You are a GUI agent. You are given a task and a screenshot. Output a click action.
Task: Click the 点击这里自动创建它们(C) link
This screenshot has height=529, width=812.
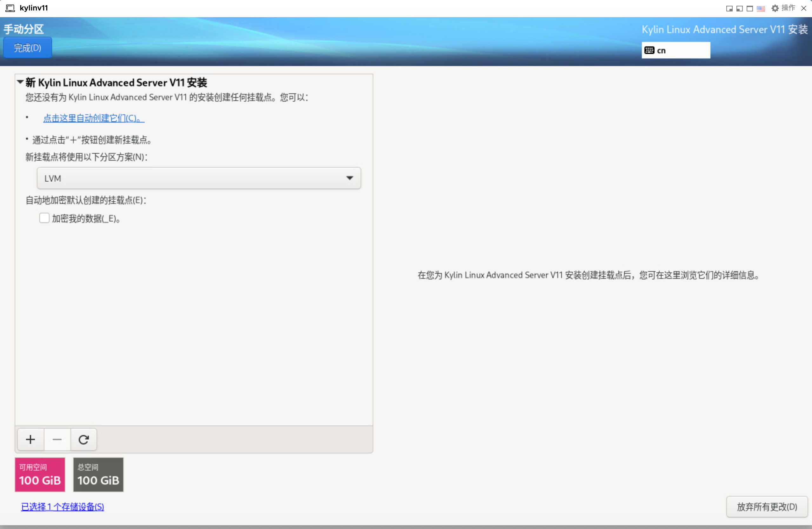point(93,118)
